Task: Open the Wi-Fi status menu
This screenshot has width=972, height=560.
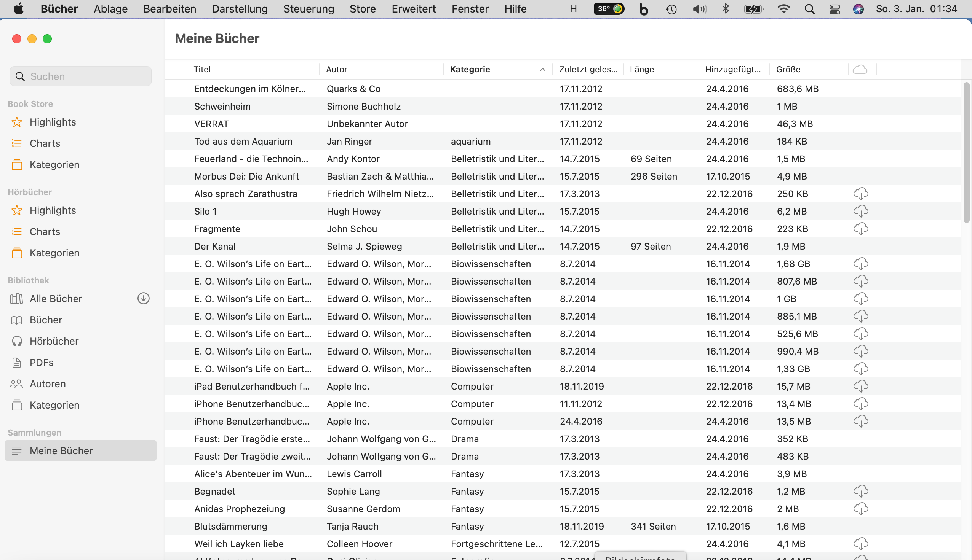Action: tap(783, 9)
